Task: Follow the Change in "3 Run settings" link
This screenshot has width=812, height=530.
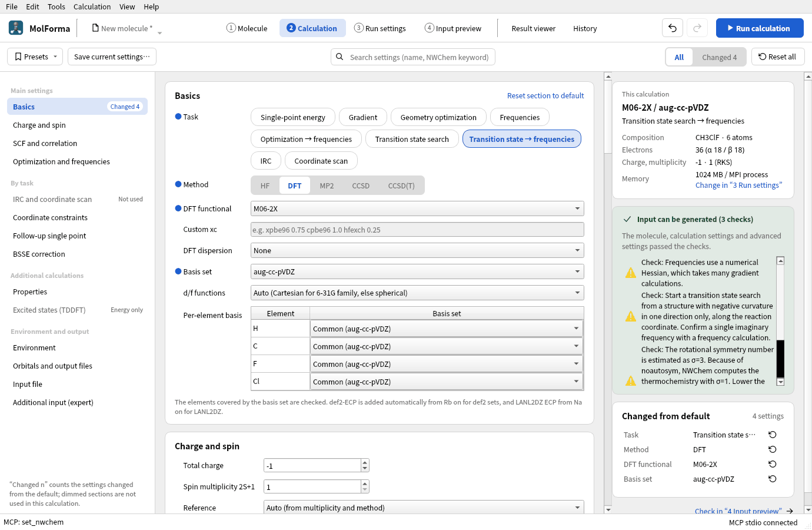Action: pyautogui.click(x=738, y=185)
